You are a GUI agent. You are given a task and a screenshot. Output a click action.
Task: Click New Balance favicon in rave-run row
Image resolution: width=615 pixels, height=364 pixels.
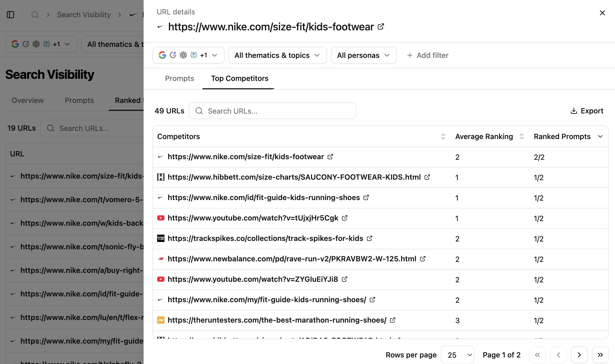(x=161, y=259)
